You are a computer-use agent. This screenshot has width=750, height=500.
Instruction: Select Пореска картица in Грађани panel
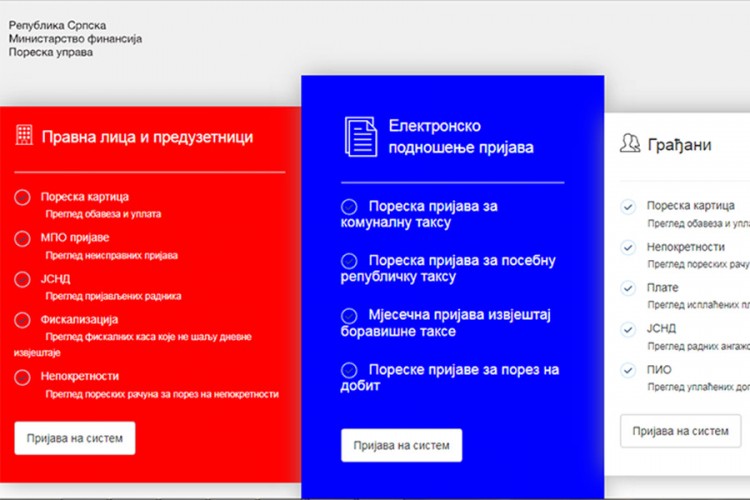point(691,206)
